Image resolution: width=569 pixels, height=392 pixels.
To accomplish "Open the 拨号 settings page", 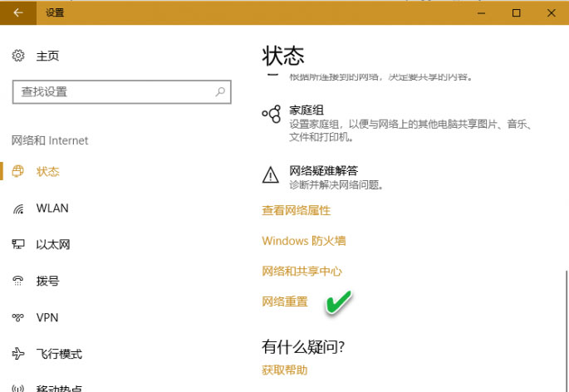I will pos(47,281).
